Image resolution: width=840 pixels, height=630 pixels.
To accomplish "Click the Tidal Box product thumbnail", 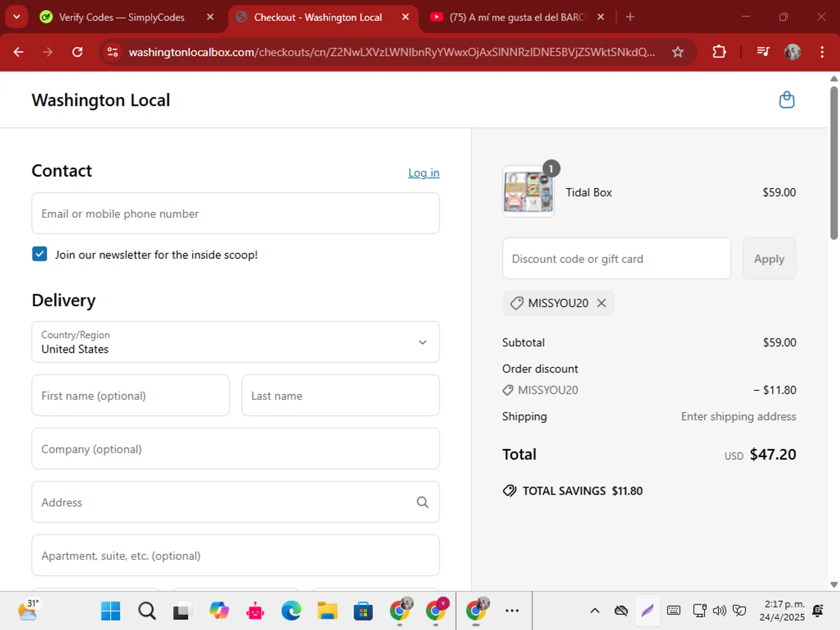I will (x=528, y=192).
